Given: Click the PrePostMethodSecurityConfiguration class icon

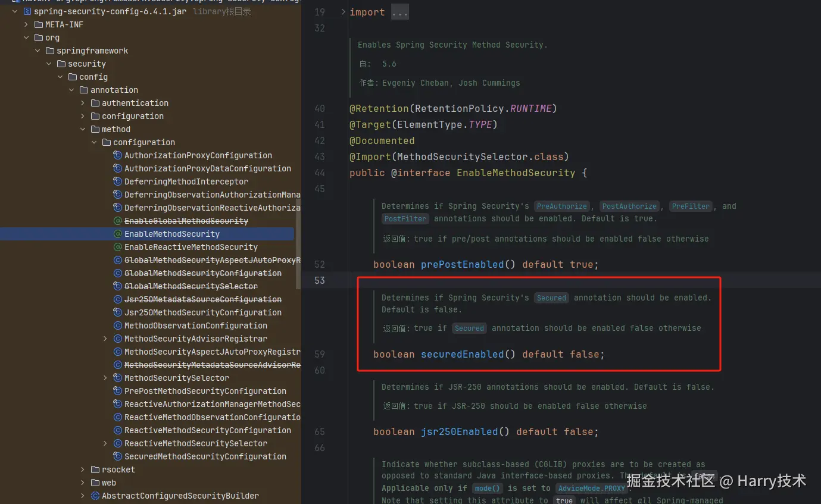Looking at the screenshot, I should point(118,391).
